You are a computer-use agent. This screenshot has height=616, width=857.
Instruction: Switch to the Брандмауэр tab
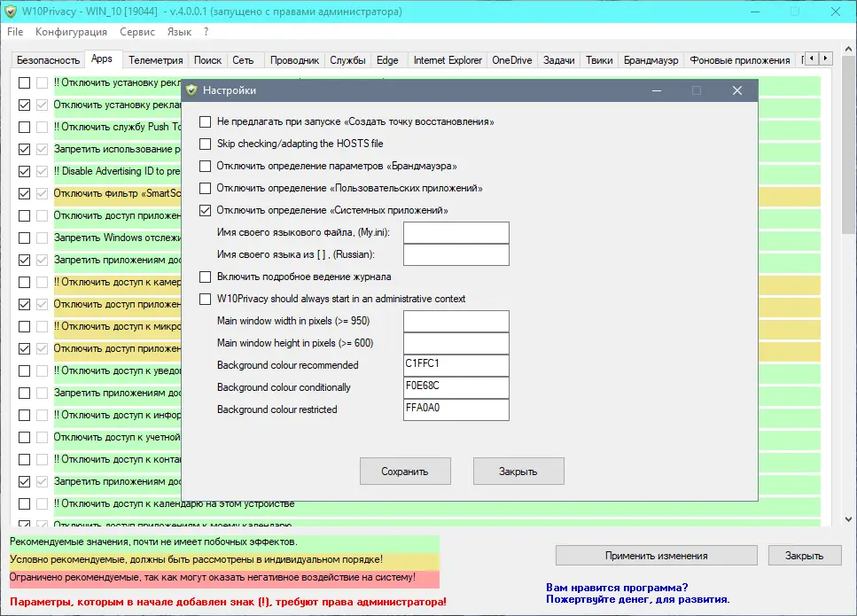point(651,60)
